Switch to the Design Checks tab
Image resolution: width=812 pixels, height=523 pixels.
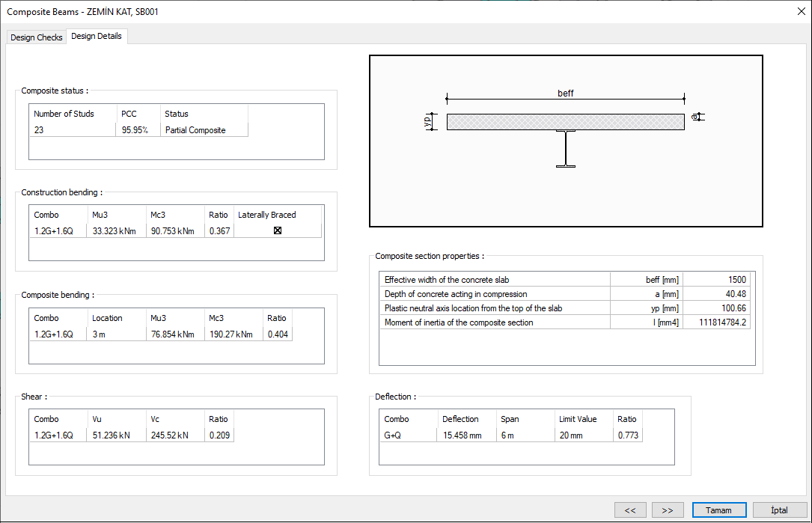tap(36, 37)
